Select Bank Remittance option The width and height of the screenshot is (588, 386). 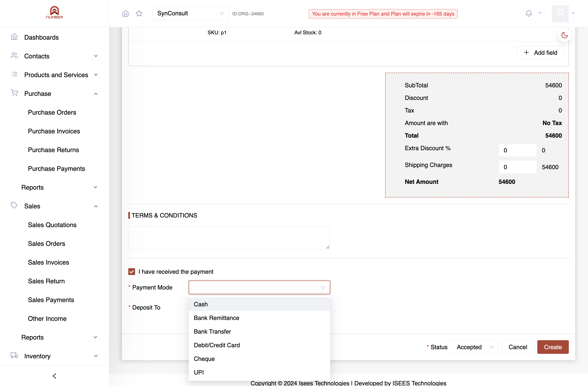coord(259,318)
